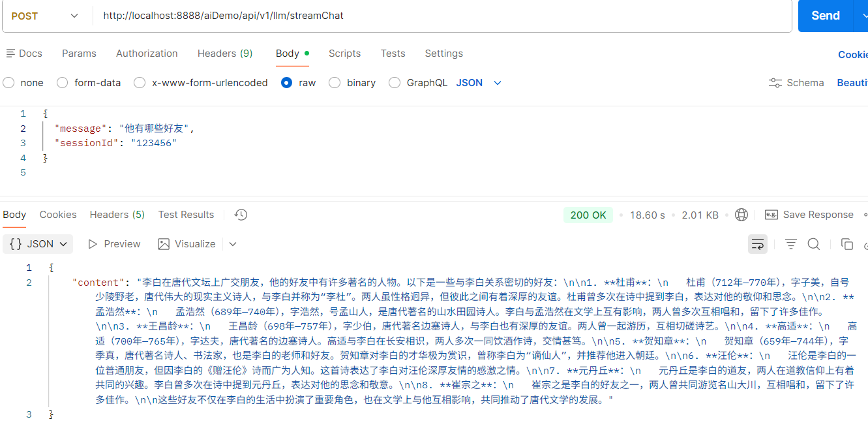The height and width of the screenshot is (432, 868).
Task: Expand the Send button dropdown arrow
Action: (864, 16)
